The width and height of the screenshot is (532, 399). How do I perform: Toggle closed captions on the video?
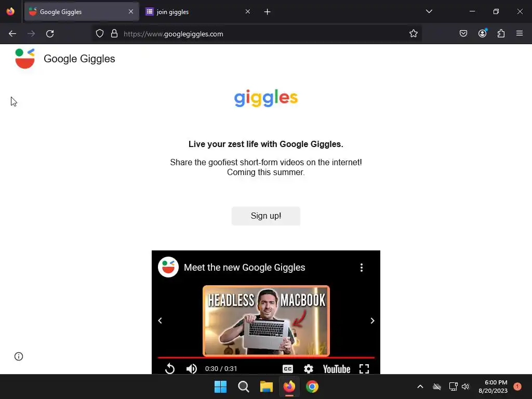click(288, 369)
